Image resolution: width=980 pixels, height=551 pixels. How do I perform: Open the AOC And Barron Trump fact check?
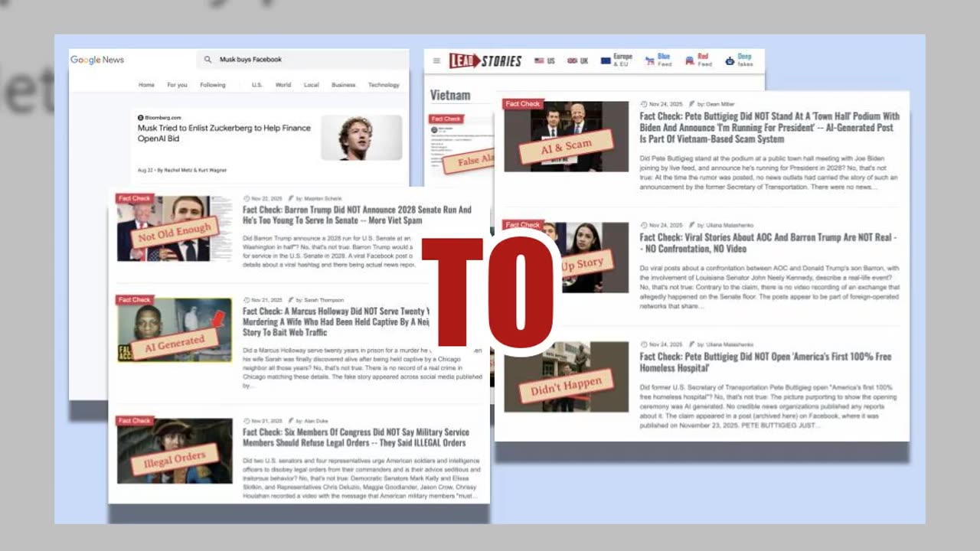click(x=768, y=243)
